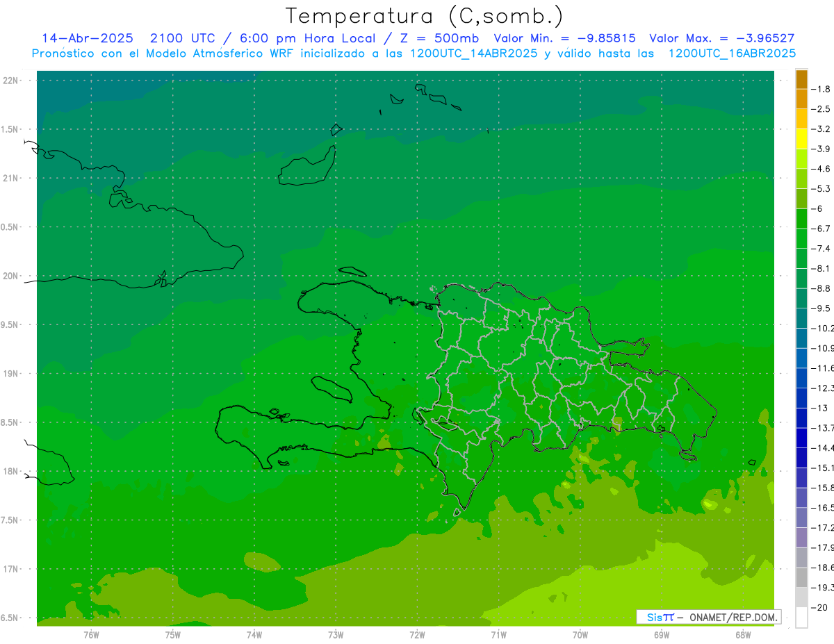
Task: Select the lime swatch between -3.9 and -4.6
Action: pyautogui.click(x=801, y=158)
